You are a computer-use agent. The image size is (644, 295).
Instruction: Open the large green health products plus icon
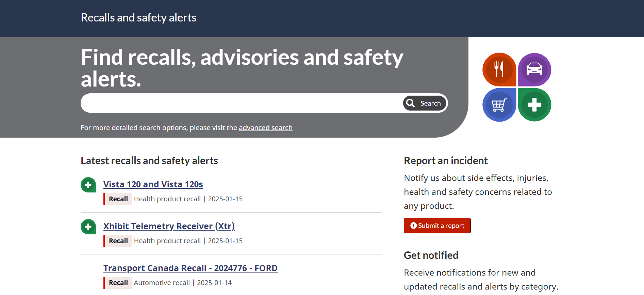tap(534, 105)
